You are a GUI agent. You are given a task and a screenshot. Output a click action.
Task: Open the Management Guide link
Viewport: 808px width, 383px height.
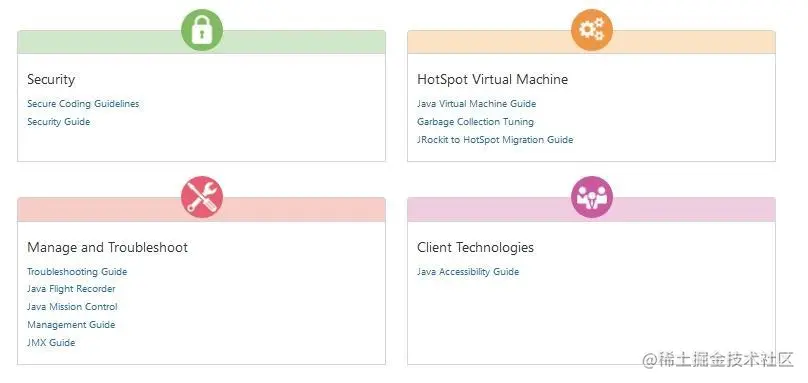coord(71,325)
